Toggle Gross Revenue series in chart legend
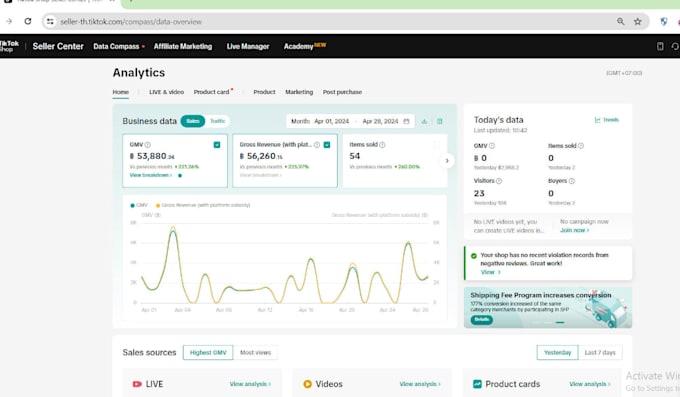This screenshot has width=680, height=397. [203, 205]
